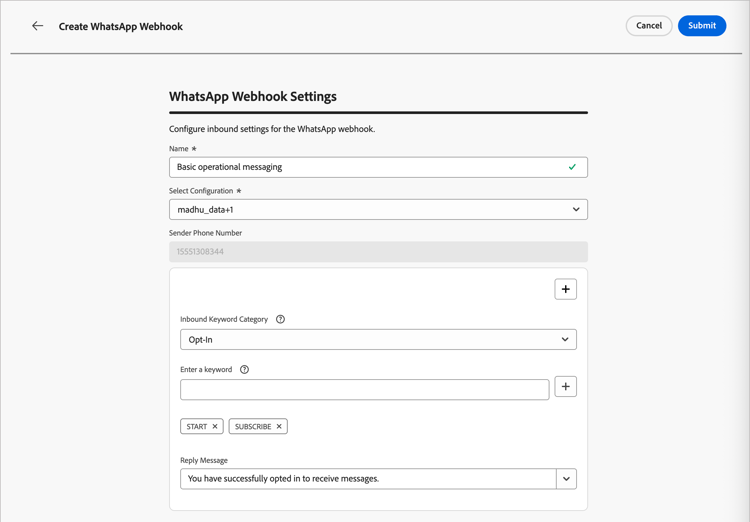Remove the START keyword tag
The image size is (750, 522).
click(x=215, y=427)
